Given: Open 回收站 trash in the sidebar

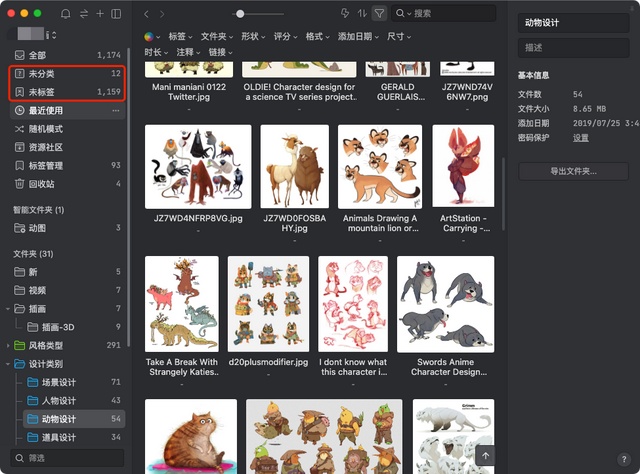Looking at the screenshot, I should pyautogui.click(x=67, y=184).
